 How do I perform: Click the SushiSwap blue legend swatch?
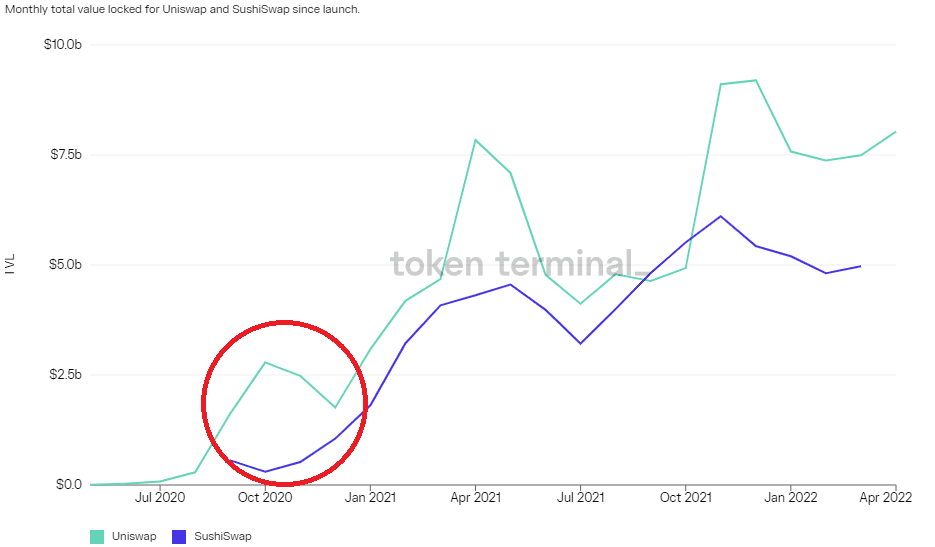click(x=179, y=537)
